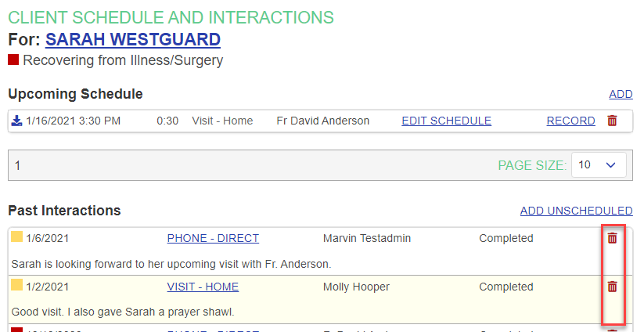The height and width of the screenshot is (332, 644).
Task: Add an unscheduled interaction
Action: 576,211
